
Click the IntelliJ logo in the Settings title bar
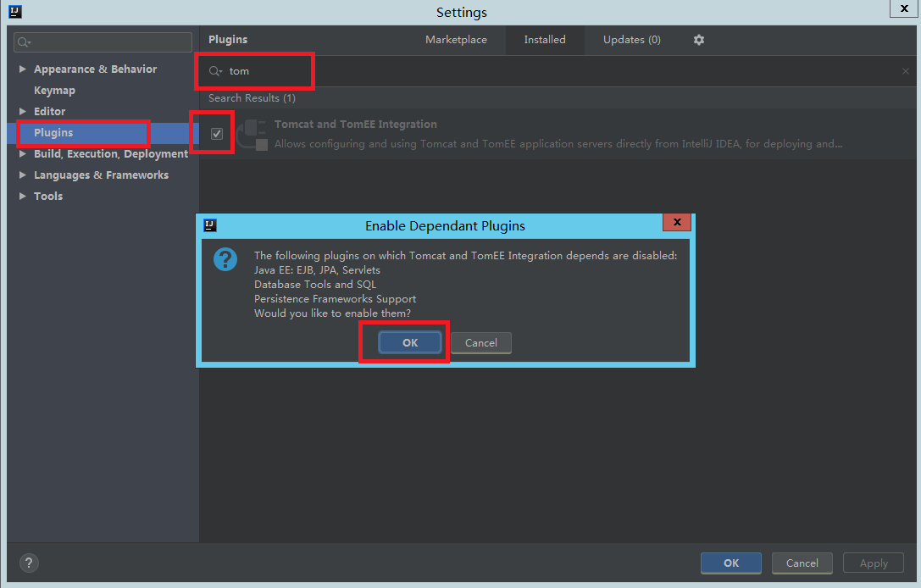(14, 11)
